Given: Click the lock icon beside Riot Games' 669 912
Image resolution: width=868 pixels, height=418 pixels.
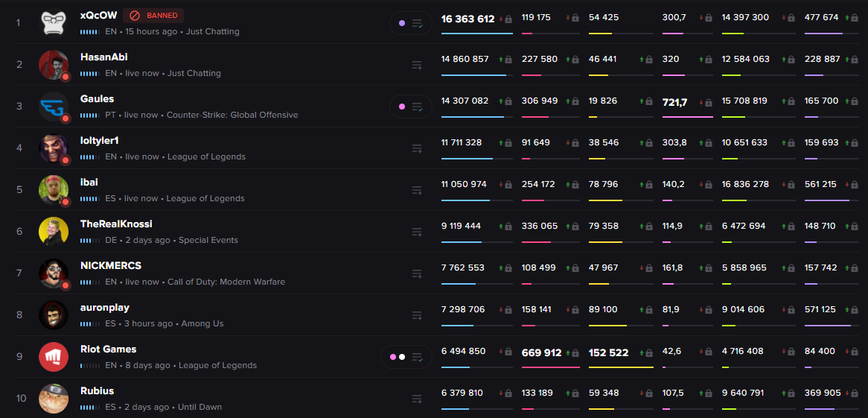Looking at the screenshot, I should click(x=575, y=353).
